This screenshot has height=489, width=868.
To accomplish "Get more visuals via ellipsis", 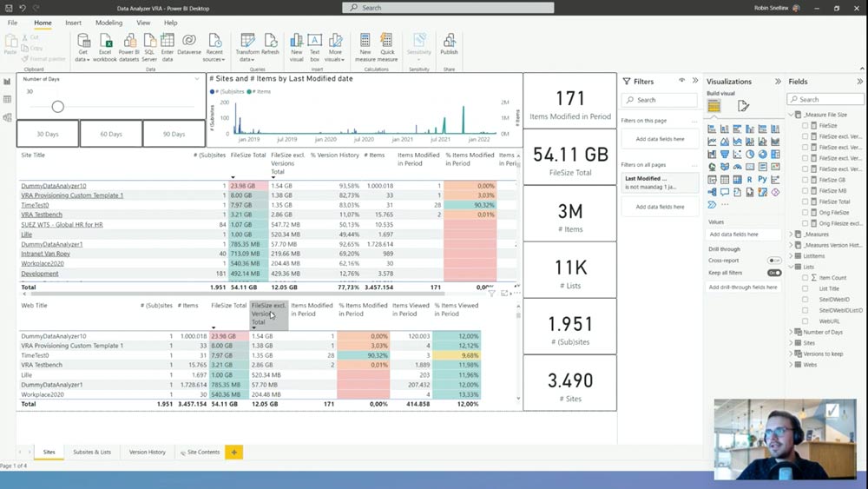I will coord(725,205).
